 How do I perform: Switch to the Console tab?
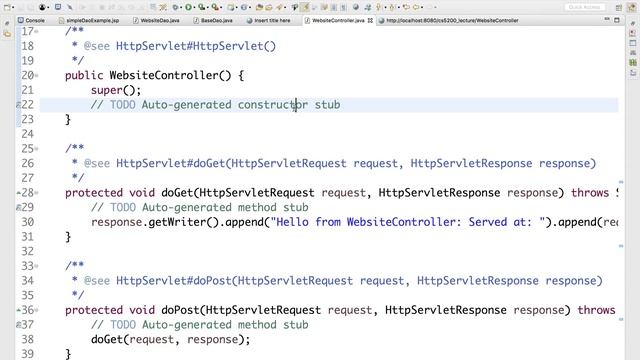click(x=31, y=20)
